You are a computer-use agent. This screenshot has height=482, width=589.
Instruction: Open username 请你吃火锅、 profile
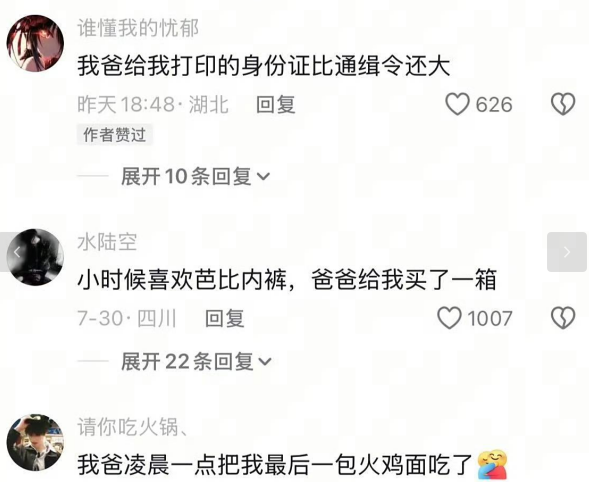[133, 427]
